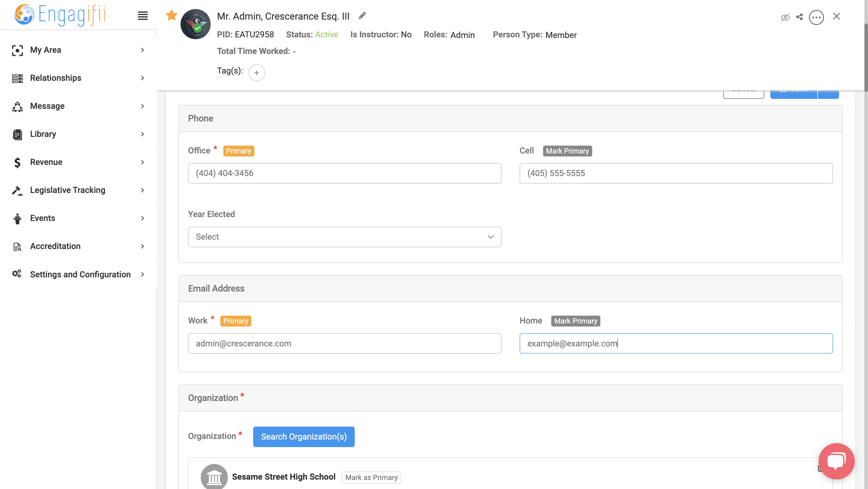Click the pencil edit name icon
This screenshot has width=868, height=489.
click(x=362, y=15)
